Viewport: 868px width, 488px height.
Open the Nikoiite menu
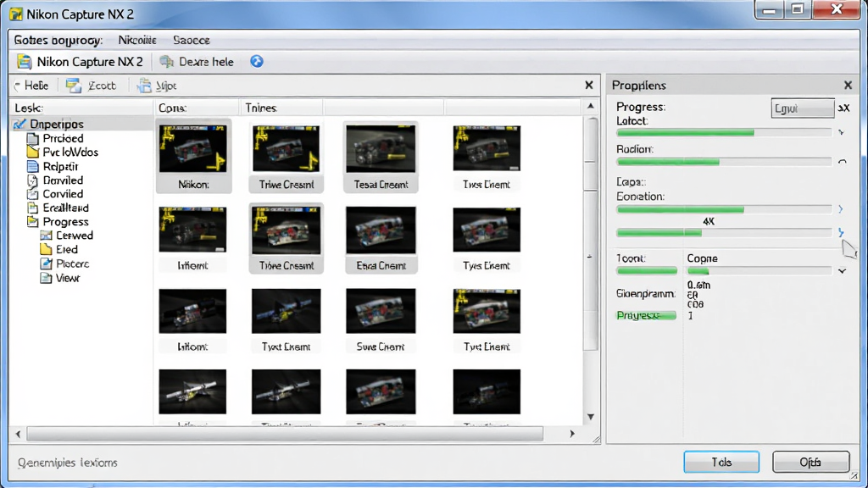(137, 41)
